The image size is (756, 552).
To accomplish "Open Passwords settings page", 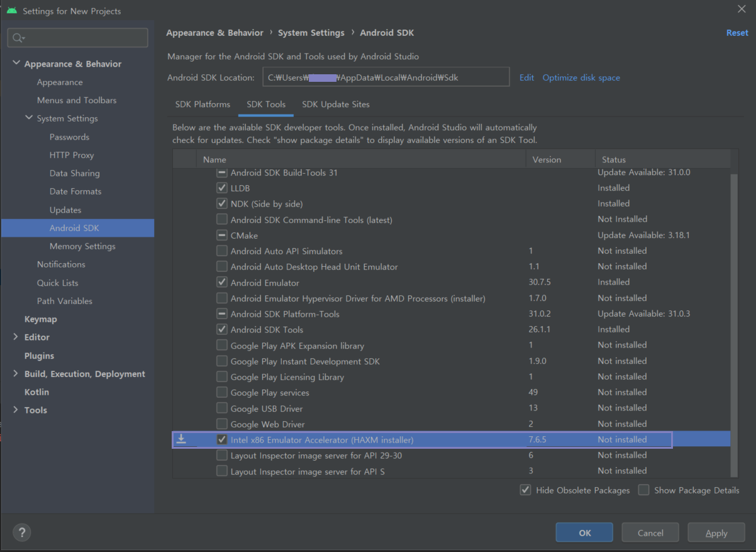I will [x=69, y=137].
